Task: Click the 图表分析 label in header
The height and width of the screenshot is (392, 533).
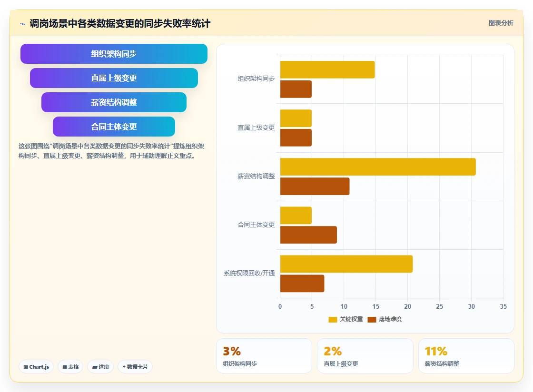Action: (x=501, y=23)
